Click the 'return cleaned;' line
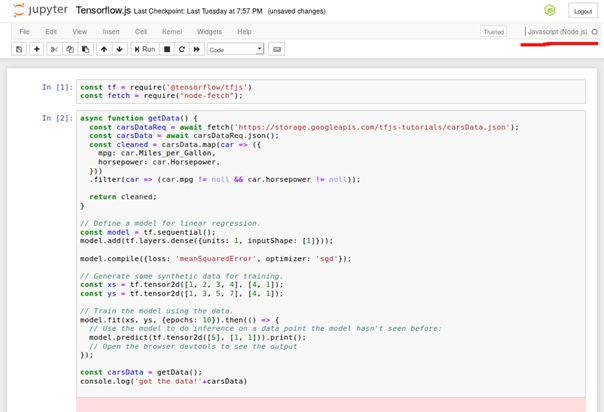 pos(123,197)
